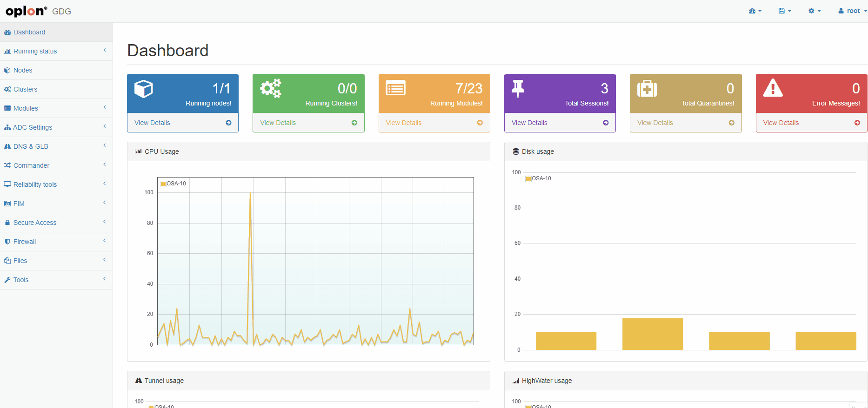868x408 pixels.
Task: Open the save dropdown in top bar
Action: tap(785, 11)
